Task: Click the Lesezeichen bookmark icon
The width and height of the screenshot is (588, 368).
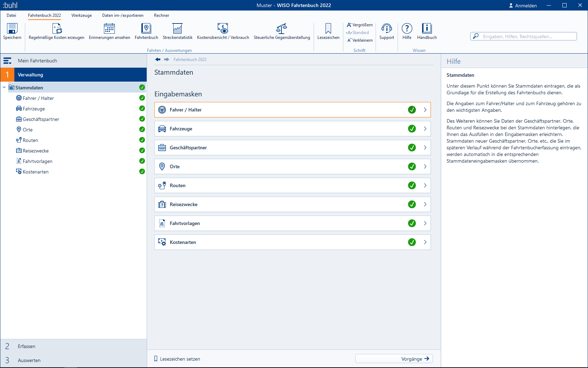Action: [x=328, y=29]
